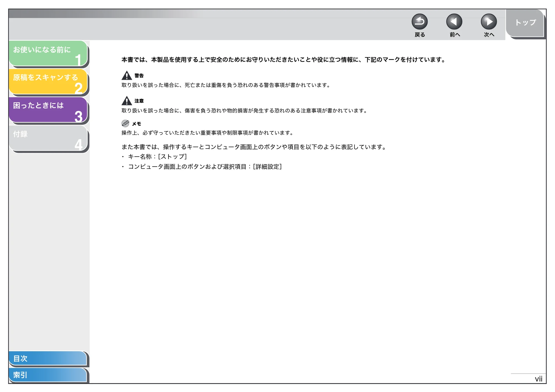Open chapter 1 お使いになる前に tab

(48, 54)
